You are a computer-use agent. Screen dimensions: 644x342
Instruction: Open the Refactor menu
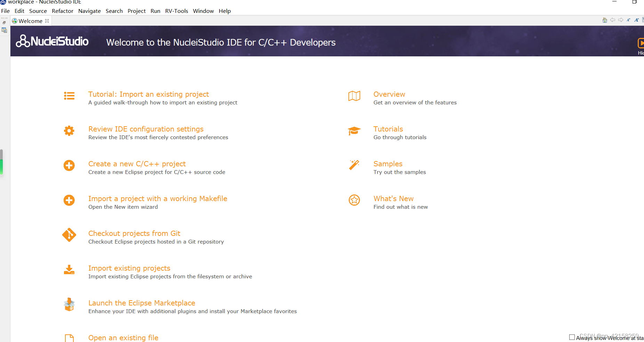(x=62, y=11)
